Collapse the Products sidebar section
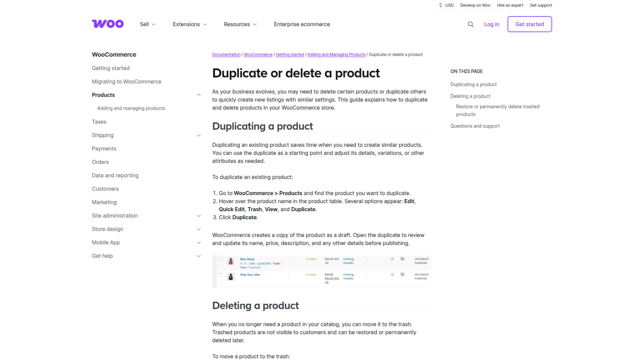Screen dimensions: 644x362 coord(199,95)
